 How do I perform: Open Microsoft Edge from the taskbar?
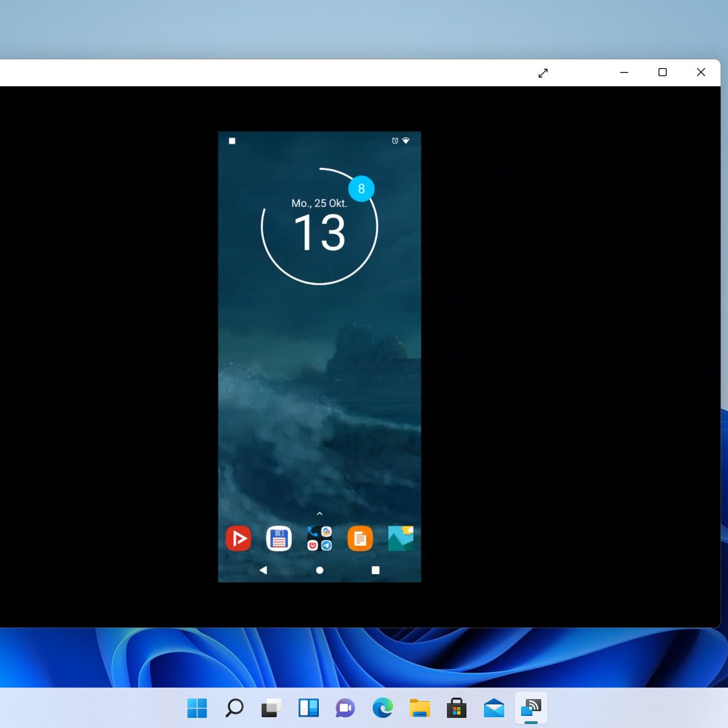[x=382, y=708]
